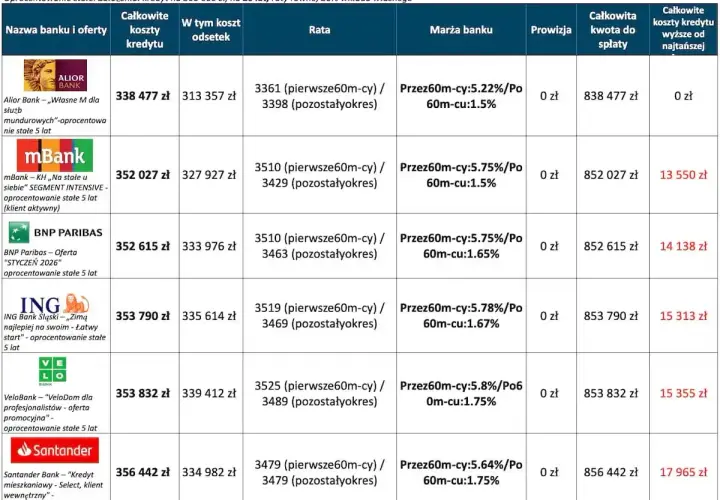Select the red difference '15 355 zł'
This screenshot has width=720, height=500.
pos(683,393)
